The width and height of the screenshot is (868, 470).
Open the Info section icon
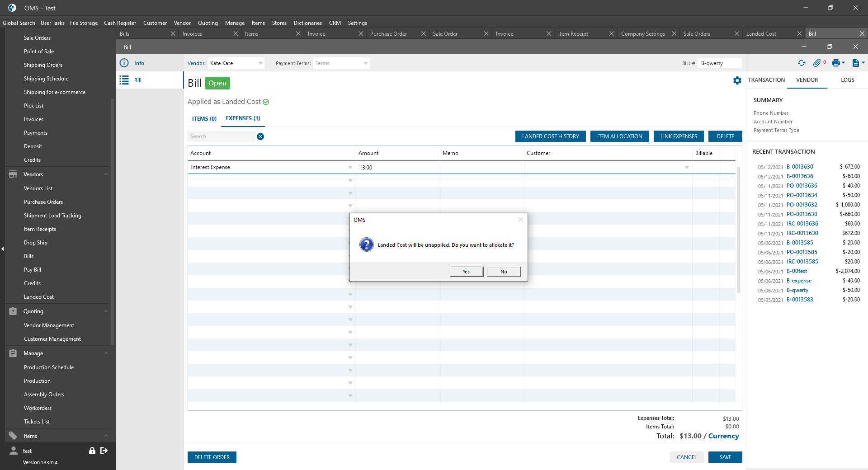tap(124, 63)
